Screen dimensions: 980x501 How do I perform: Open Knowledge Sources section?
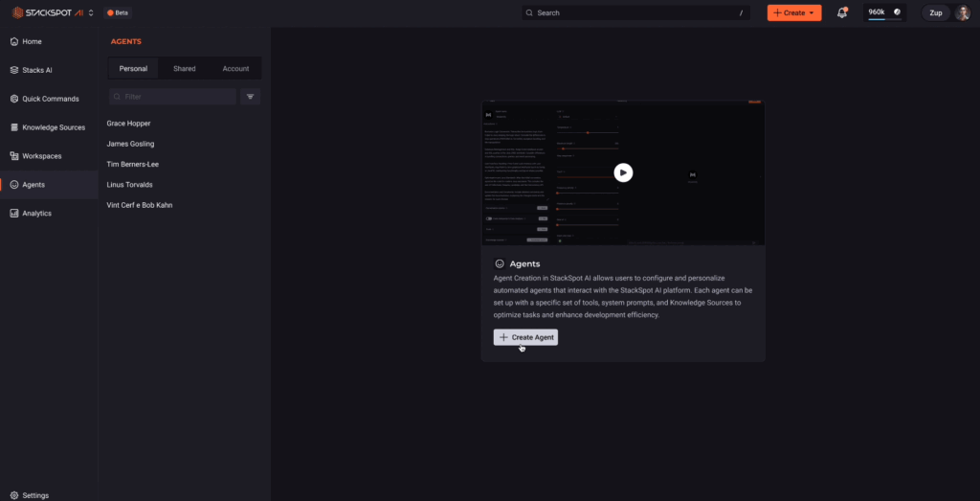[49, 127]
